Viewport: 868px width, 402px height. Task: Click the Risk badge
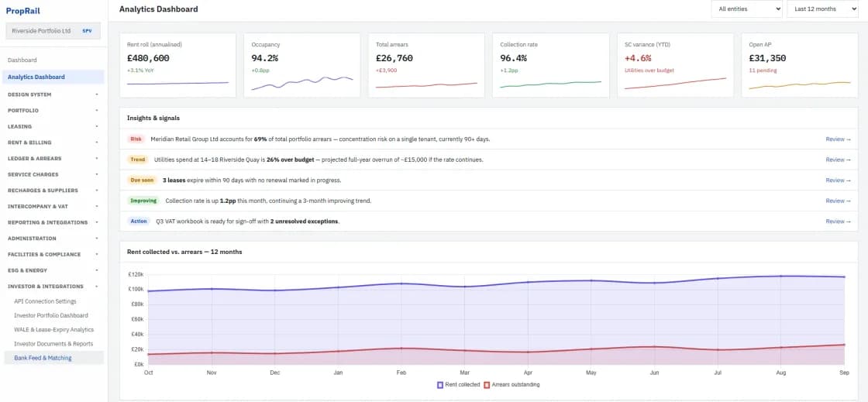point(136,139)
